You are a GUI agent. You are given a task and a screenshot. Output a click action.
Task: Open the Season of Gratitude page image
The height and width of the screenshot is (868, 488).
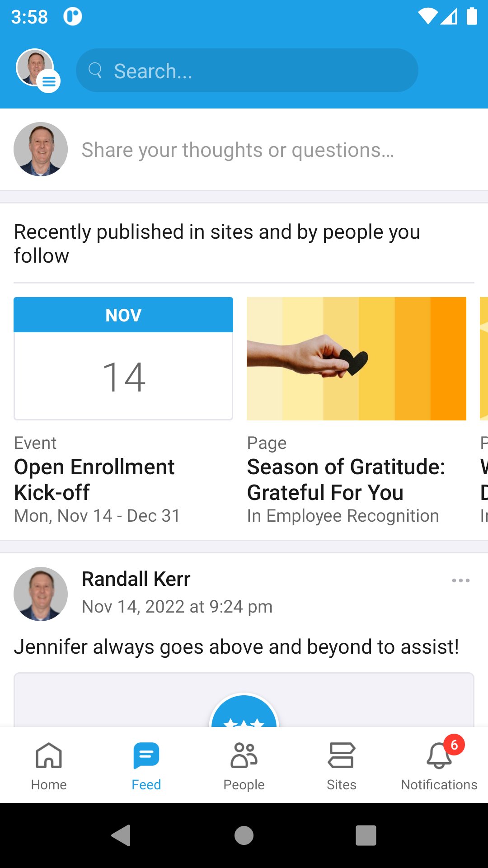point(356,359)
